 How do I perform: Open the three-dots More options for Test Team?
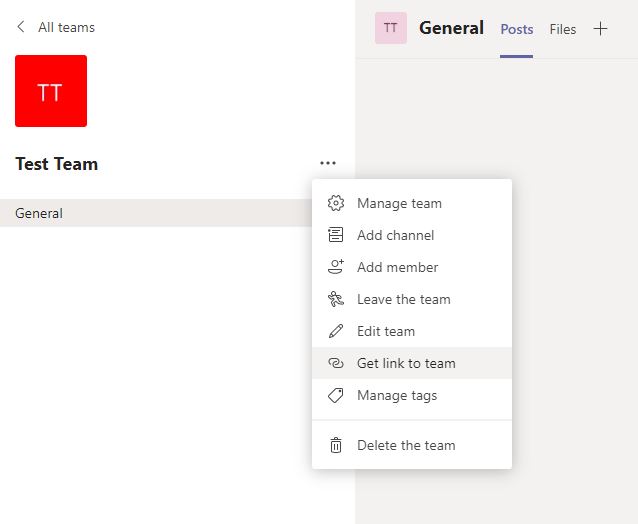click(328, 163)
